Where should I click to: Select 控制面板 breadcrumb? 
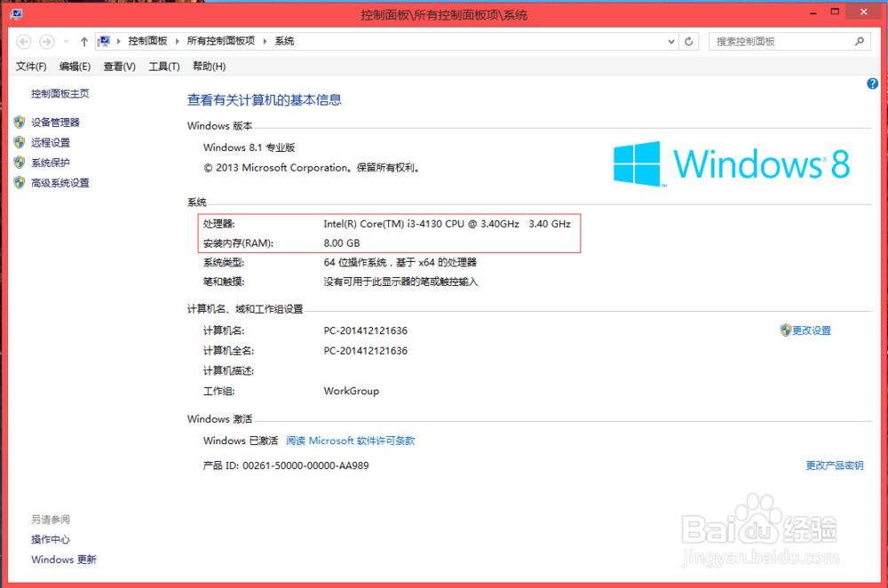147,41
